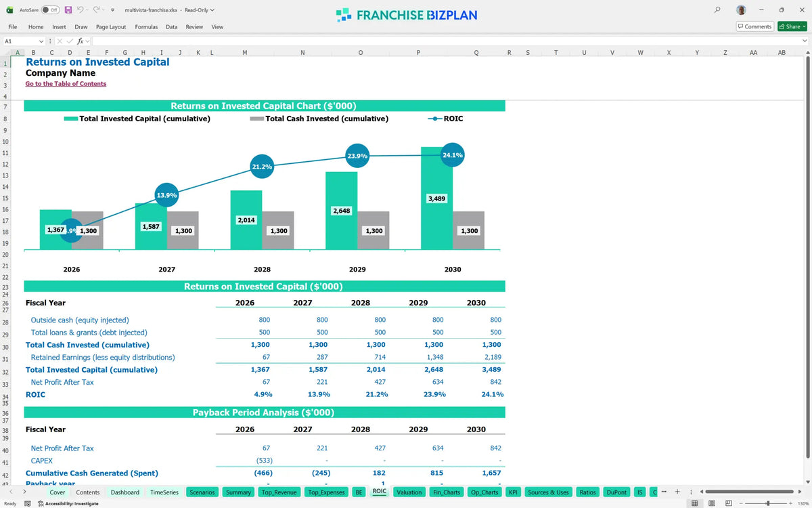Open the Read-Only file name dropdown
This screenshot has height=508, width=812.
[212, 10]
